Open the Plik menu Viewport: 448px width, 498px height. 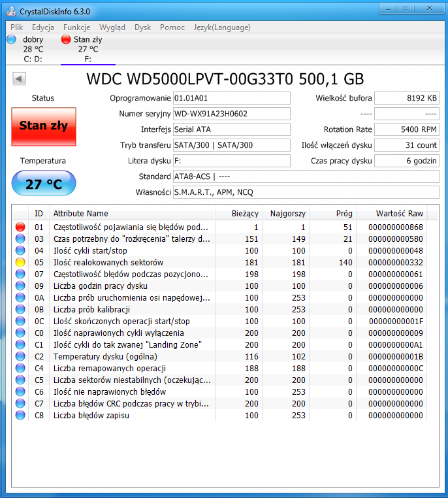[x=16, y=27]
